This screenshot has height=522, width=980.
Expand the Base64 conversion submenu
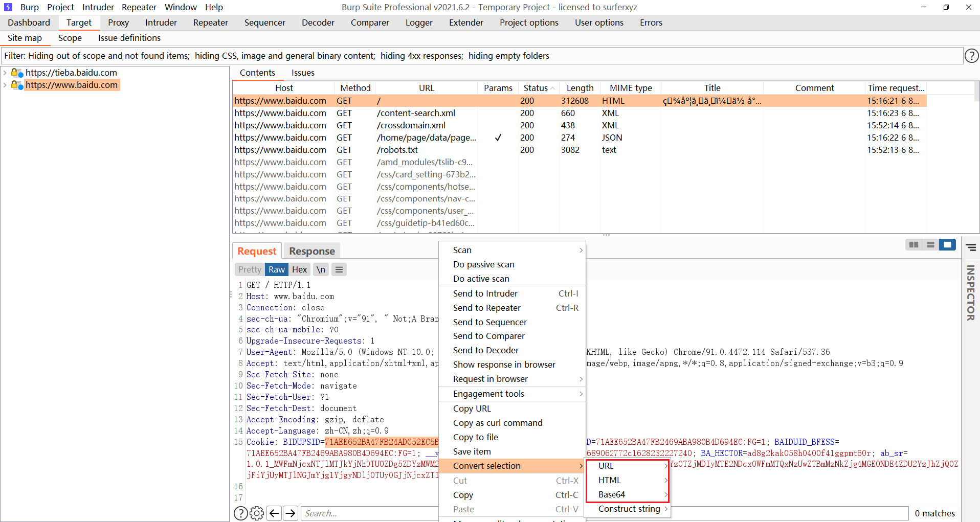(x=628, y=494)
